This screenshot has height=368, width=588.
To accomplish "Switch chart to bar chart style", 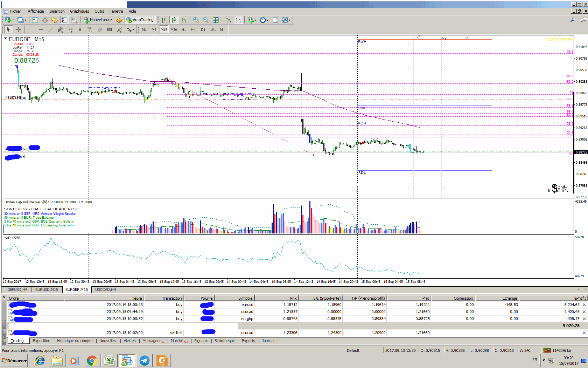I will 164,20.
